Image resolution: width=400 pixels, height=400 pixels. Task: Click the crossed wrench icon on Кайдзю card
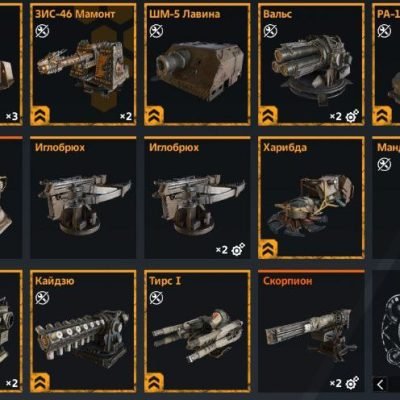pyautogui.click(x=42, y=298)
